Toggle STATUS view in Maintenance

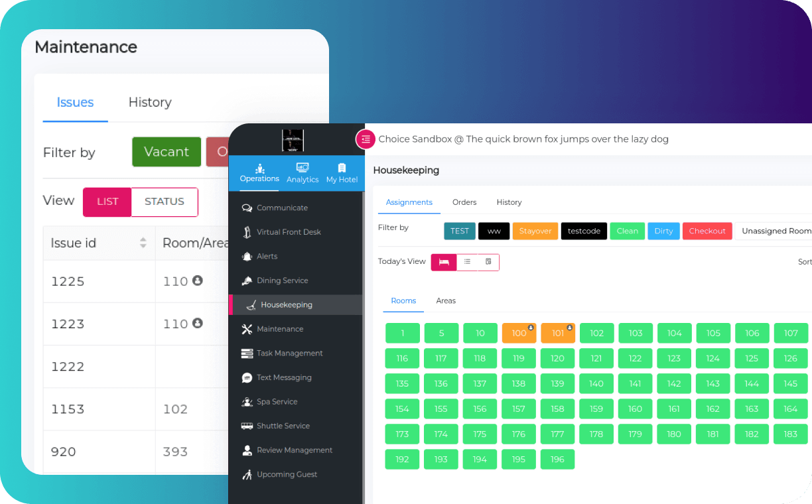165,202
